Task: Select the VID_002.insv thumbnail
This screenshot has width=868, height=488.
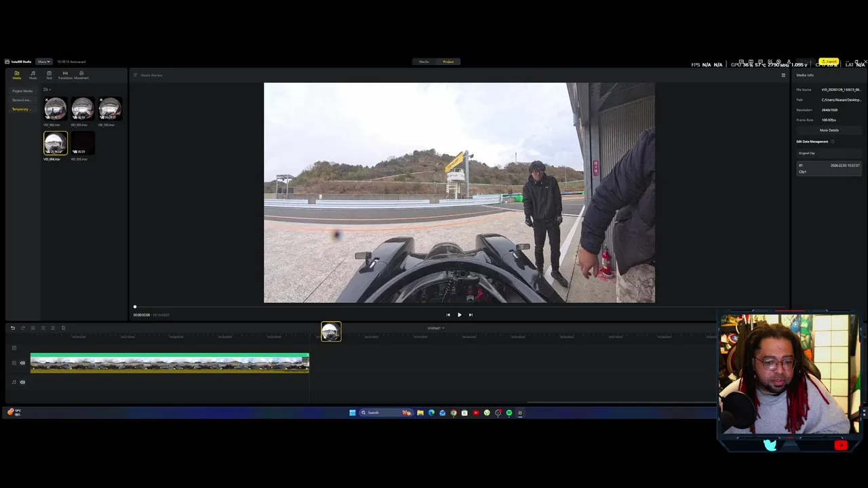Action: pos(56,109)
